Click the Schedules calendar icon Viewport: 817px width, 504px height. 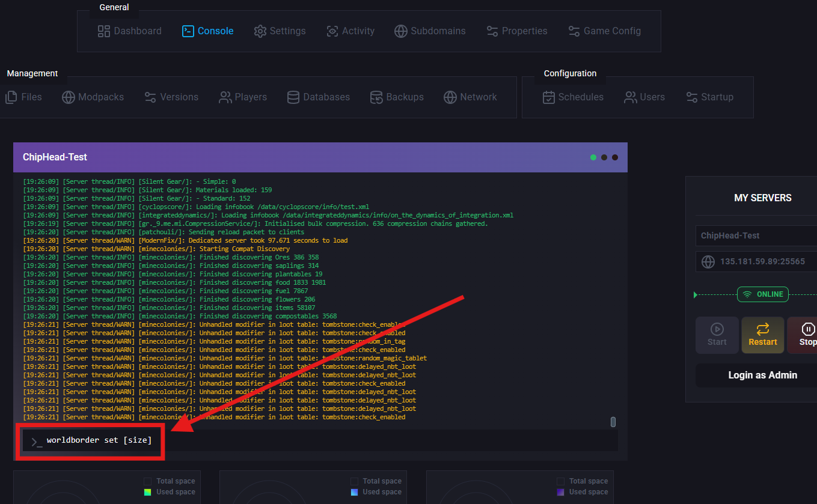click(x=548, y=97)
